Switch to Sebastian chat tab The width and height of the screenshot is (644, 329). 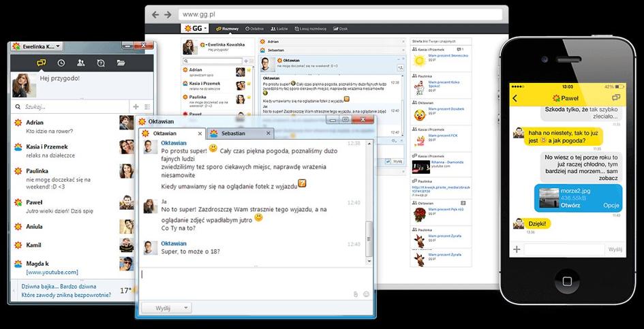[240, 134]
